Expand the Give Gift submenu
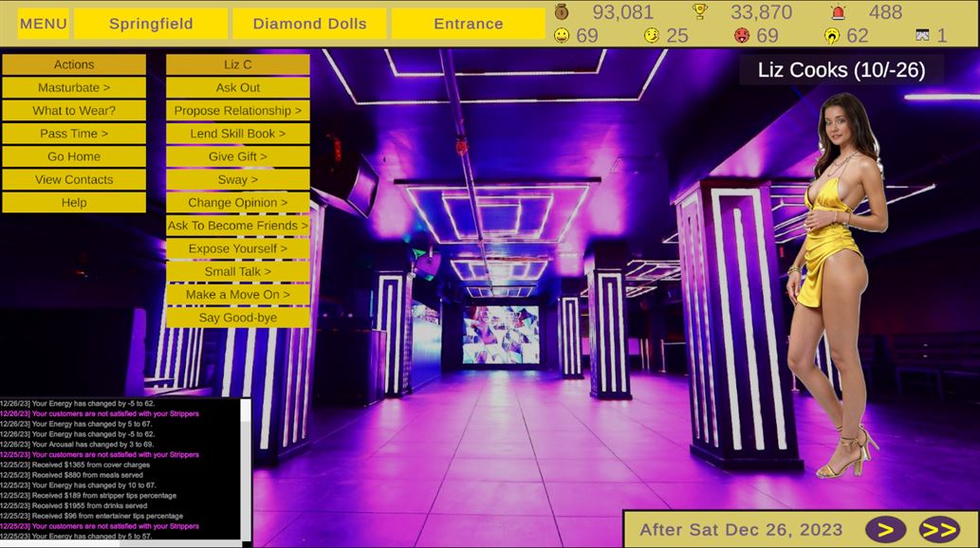 click(237, 156)
